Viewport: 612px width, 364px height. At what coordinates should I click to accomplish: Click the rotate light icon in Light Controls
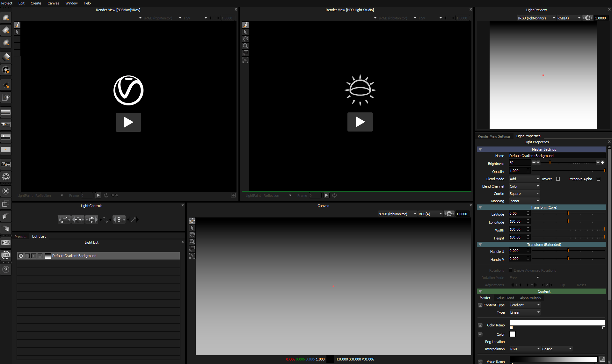tap(106, 220)
